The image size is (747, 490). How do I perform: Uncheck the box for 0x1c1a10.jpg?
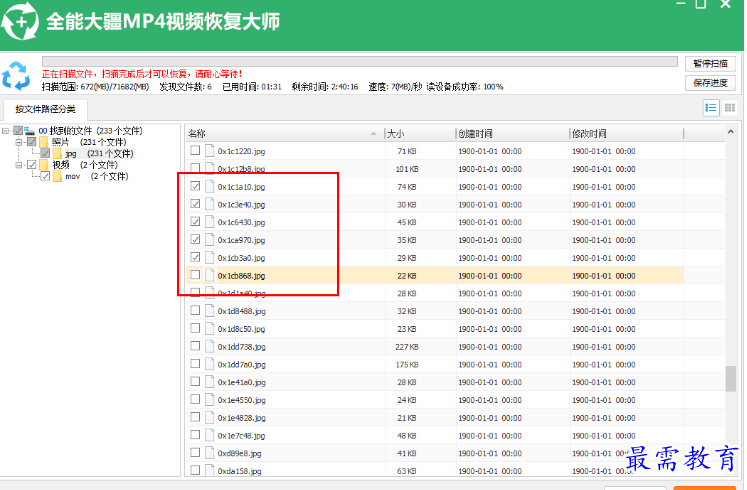pos(195,186)
